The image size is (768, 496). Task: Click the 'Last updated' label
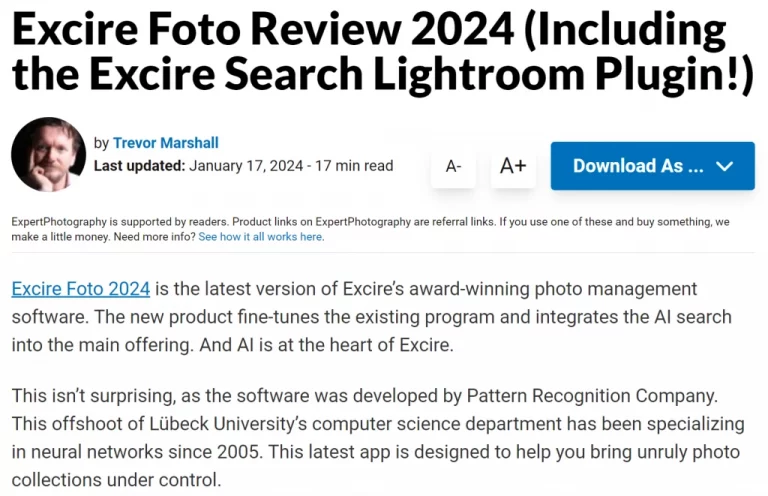(139, 166)
